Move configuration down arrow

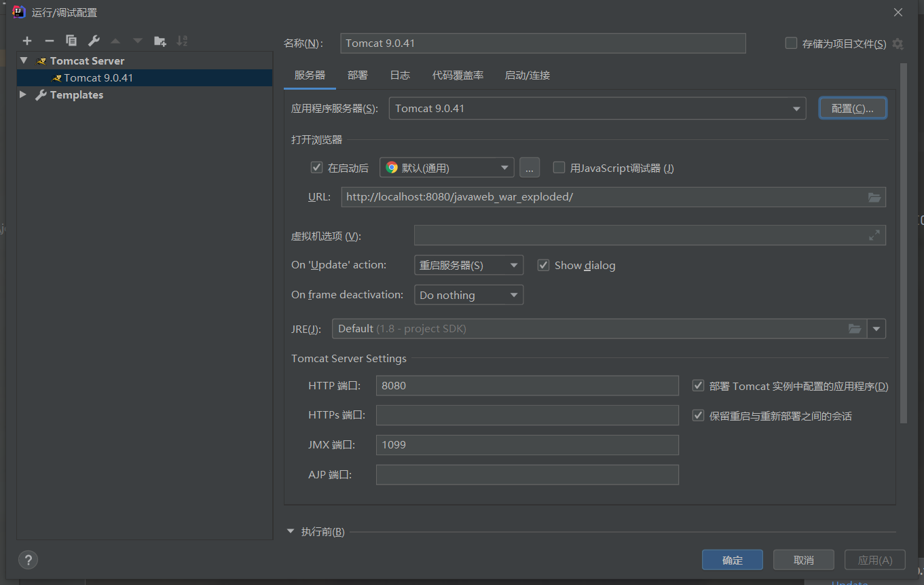click(x=138, y=41)
